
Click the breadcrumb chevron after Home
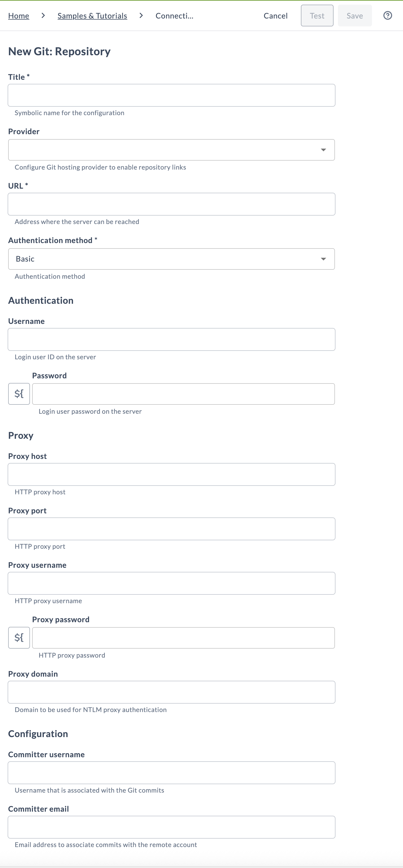click(x=43, y=15)
